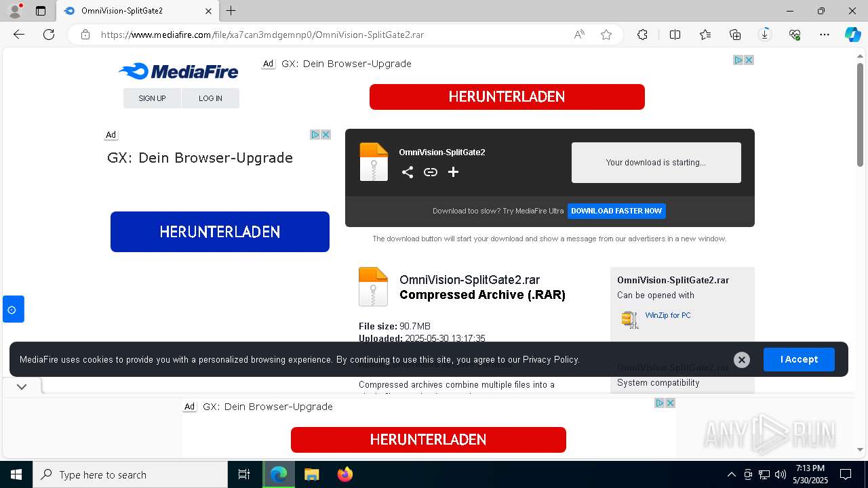This screenshot has height=488, width=868.
Task: Add page to favorites star
Action: pos(606,35)
